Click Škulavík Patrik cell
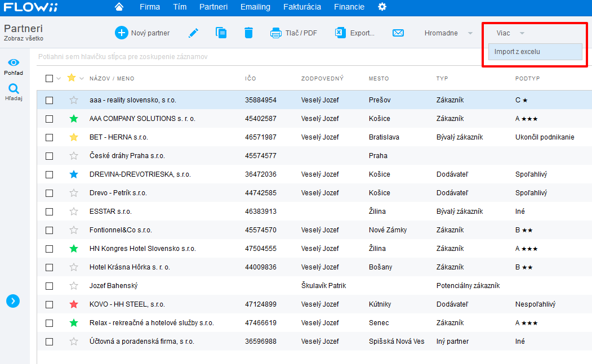 point(323,286)
